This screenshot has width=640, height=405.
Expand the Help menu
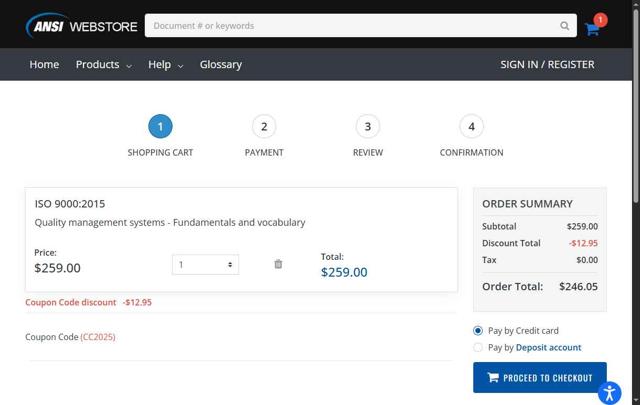click(x=165, y=65)
